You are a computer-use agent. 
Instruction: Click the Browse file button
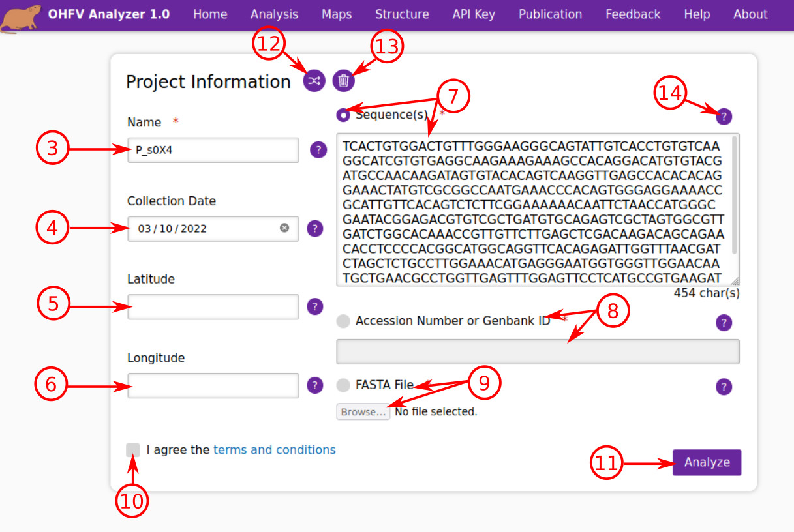363,412
